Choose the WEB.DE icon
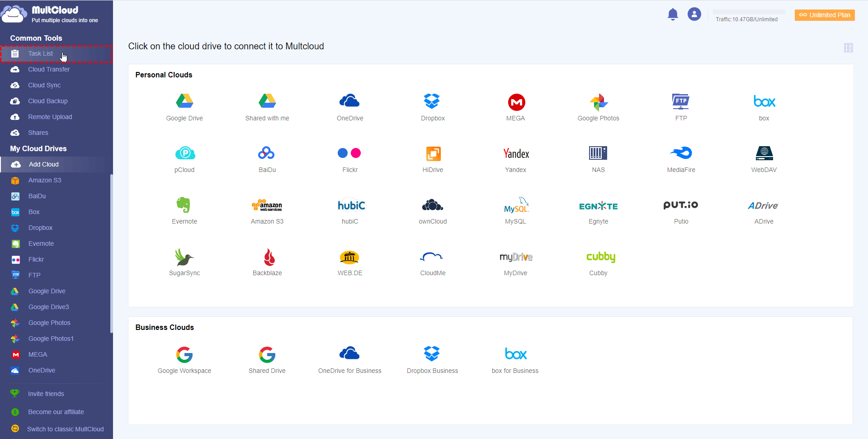The height and width of the screenshot is (439, 868). point(349,257)
